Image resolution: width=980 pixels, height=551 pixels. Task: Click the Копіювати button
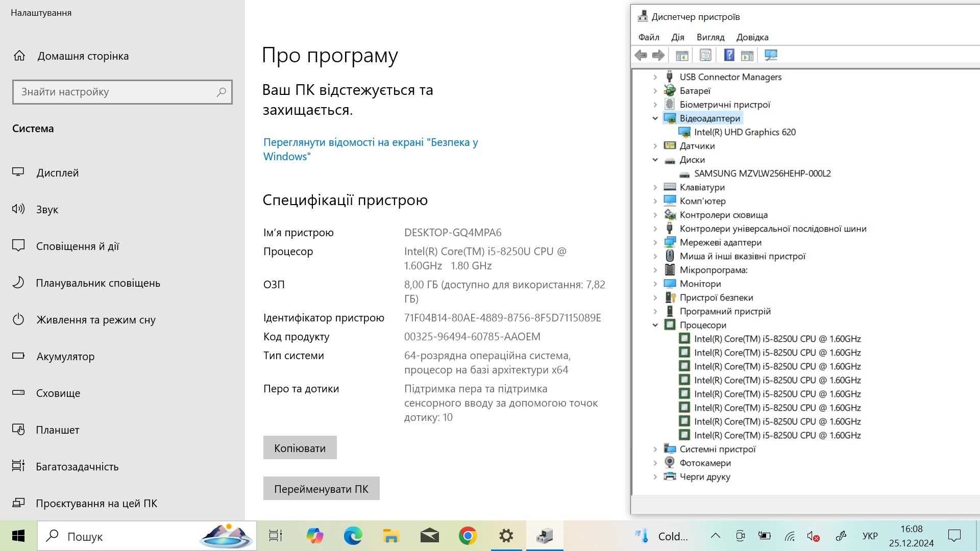300,447
